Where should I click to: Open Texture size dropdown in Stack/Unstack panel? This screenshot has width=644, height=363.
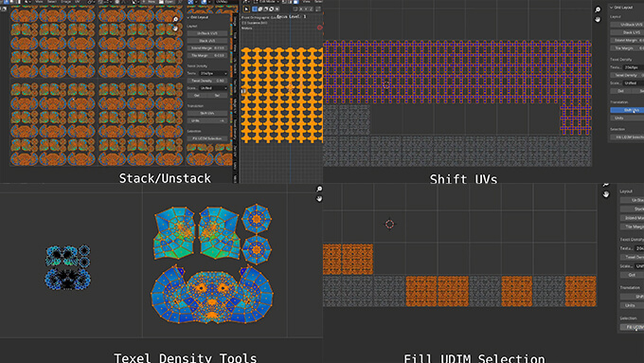tap(213, 74)
